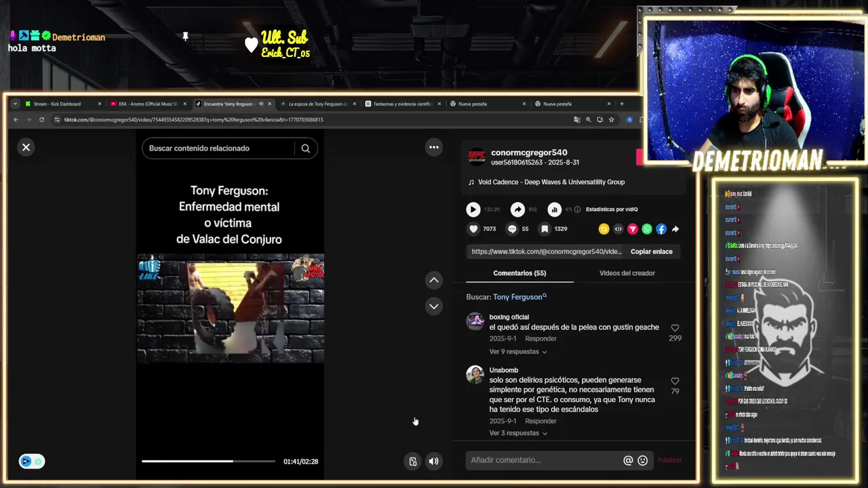Click the comment bubble icon showing 55
This screenshot has height=488, width=868.
pyautogui.click(x=512, y=229)
